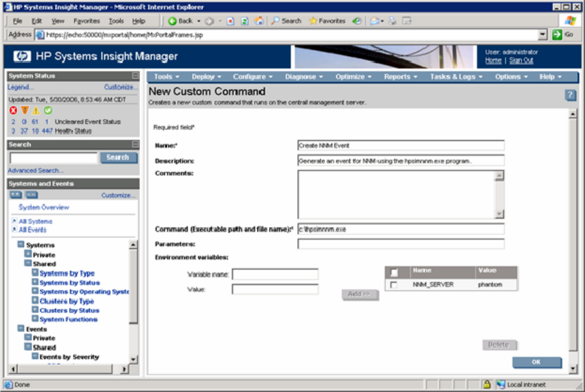The height and width of the screenshot is (392, 585).
Task: Click the Command executable path field
Action: click(x=401, y=229)
